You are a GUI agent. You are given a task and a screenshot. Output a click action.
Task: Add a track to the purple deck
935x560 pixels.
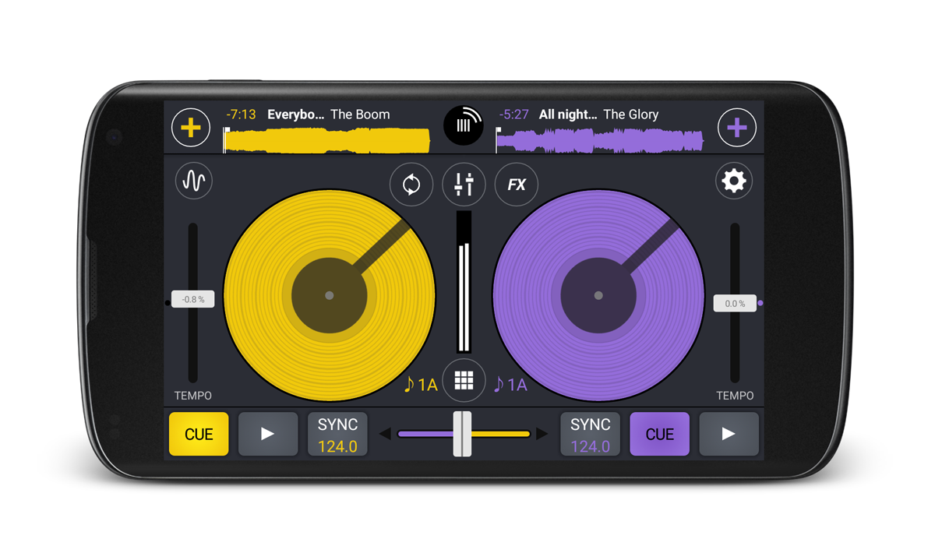[x=736, y=128]
